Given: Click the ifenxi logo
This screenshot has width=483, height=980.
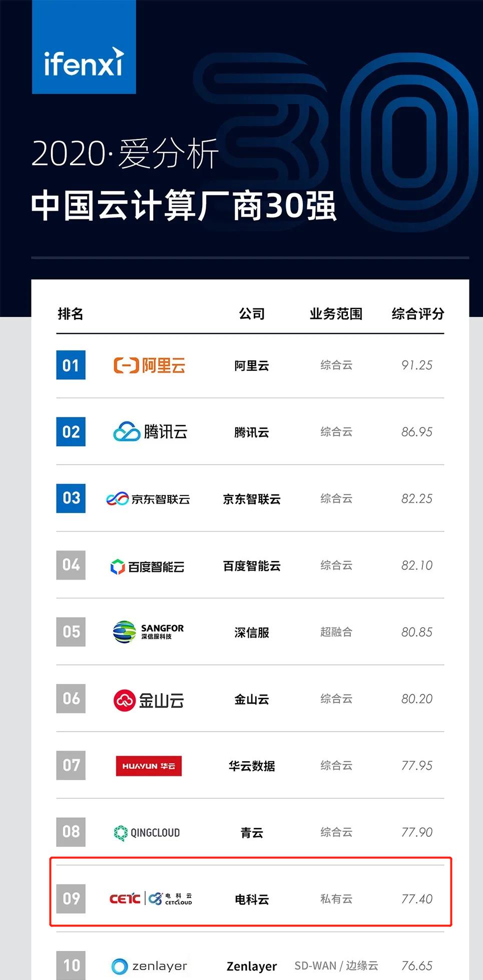Looking at the screenshot, I should pyautogui.click(x=84, y=47).
